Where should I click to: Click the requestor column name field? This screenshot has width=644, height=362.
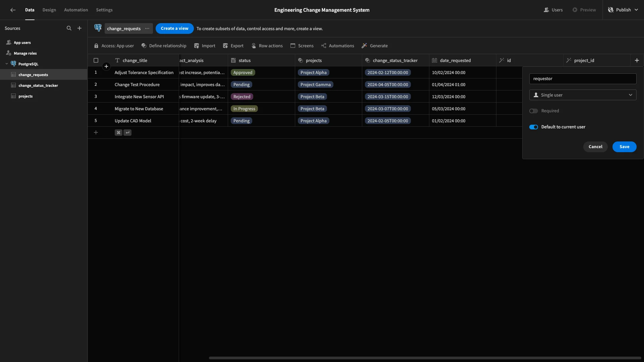[583, 79]
